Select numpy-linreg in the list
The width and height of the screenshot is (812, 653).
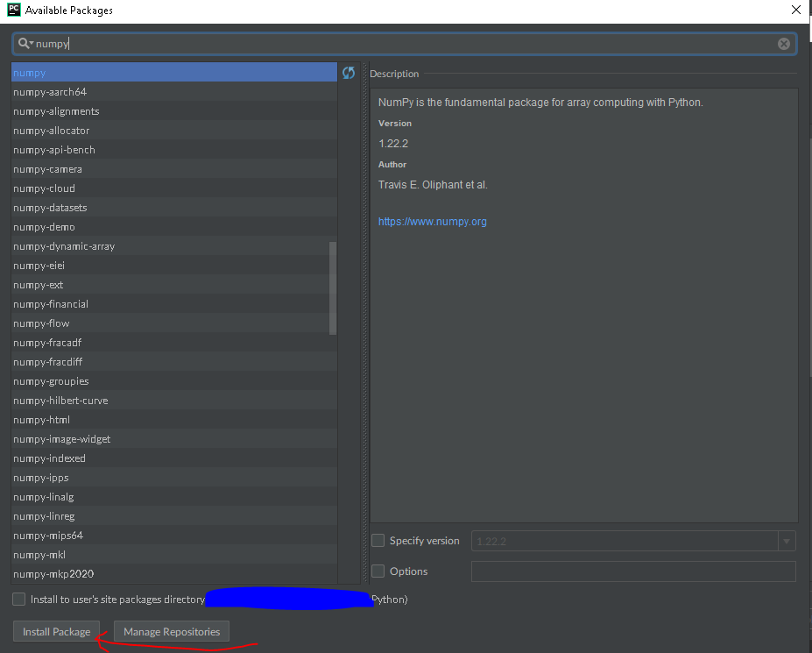click(x=174, y=516)
